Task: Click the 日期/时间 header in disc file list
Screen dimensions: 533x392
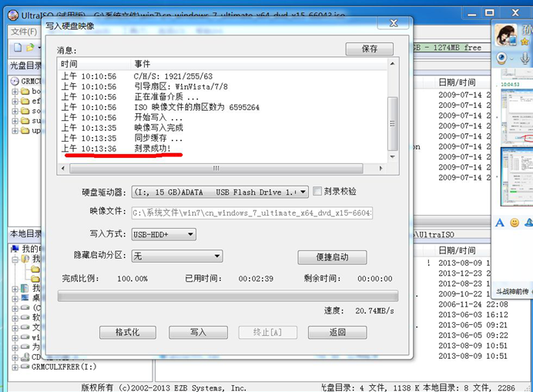Action: (x=457, y=82)
